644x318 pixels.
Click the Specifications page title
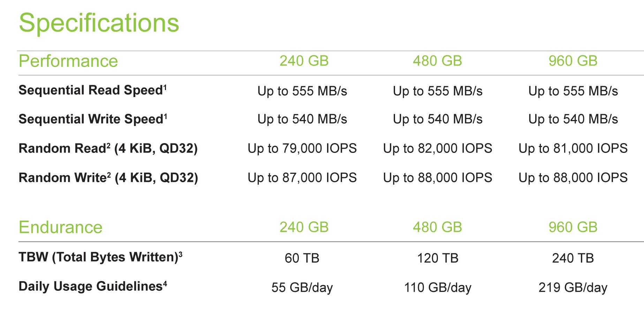click(99, 23)
